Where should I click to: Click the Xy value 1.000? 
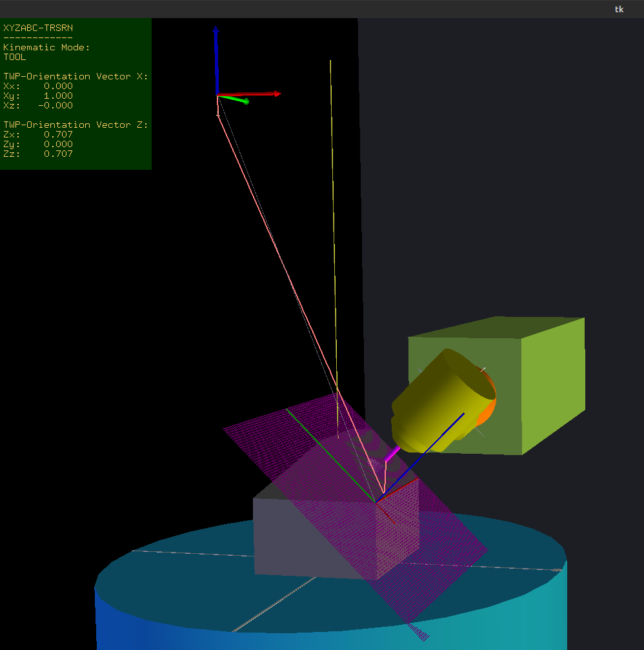pyautogui.click(x=58, y=96)
